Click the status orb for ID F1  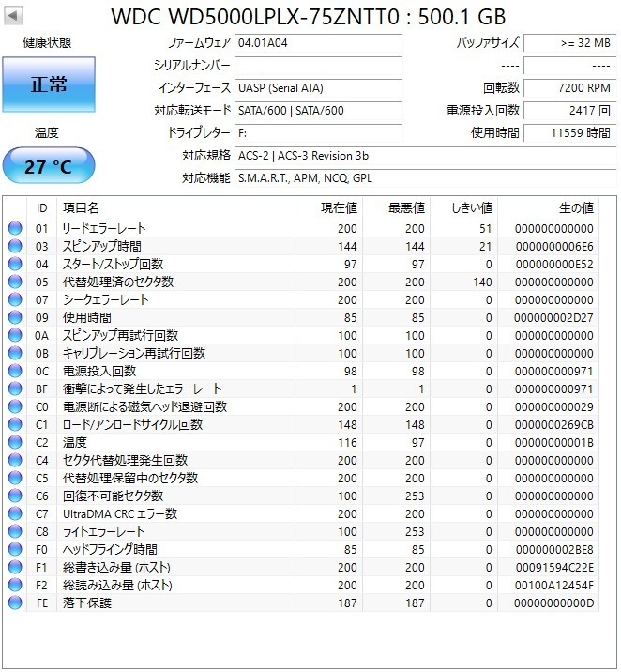click(x=15, y=567)
